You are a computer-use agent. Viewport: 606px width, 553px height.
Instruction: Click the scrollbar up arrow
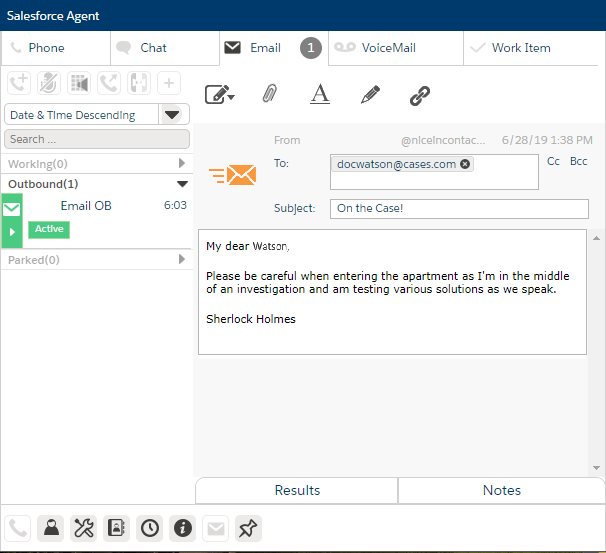pos(596,238)
